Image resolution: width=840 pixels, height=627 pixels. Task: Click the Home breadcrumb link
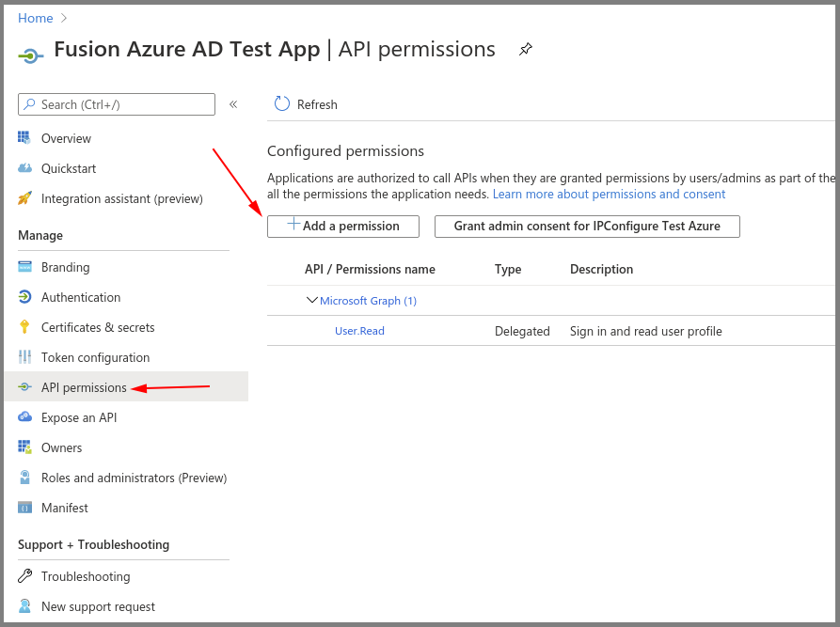point(36,18)
